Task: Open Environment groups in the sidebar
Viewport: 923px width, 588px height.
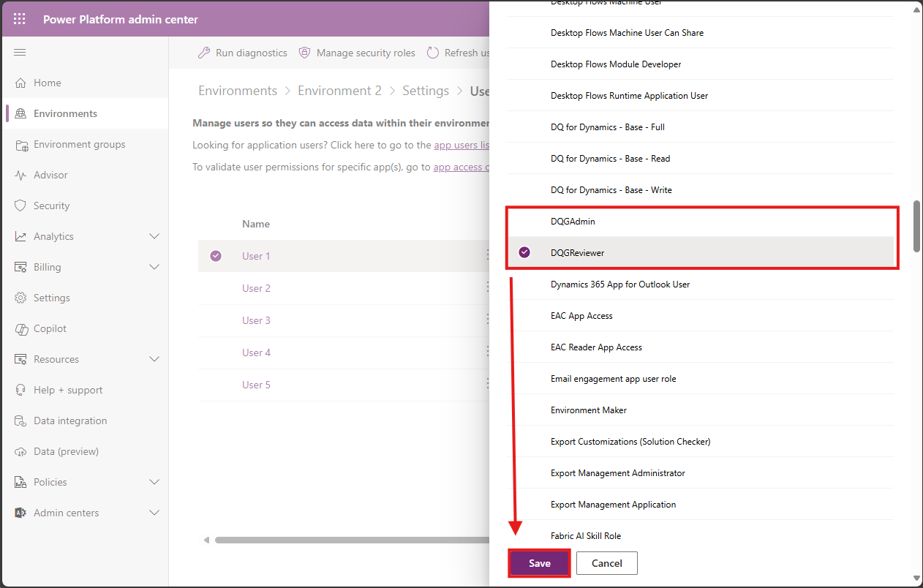Action: [86, 144]
